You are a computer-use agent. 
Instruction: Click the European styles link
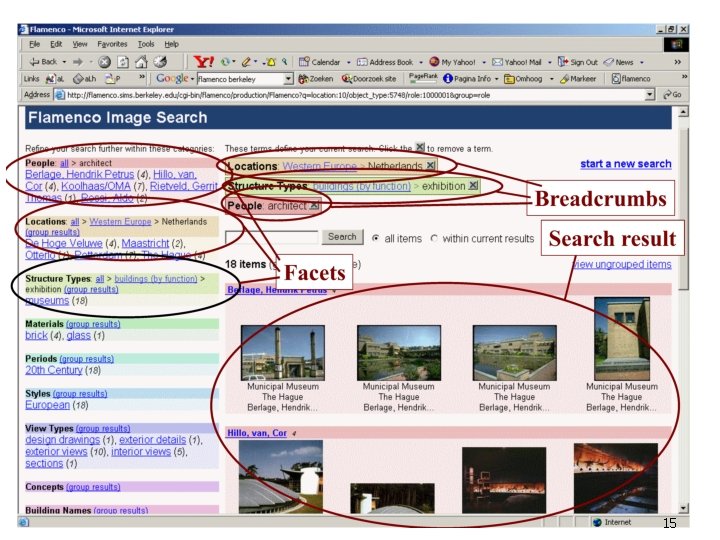47,405
